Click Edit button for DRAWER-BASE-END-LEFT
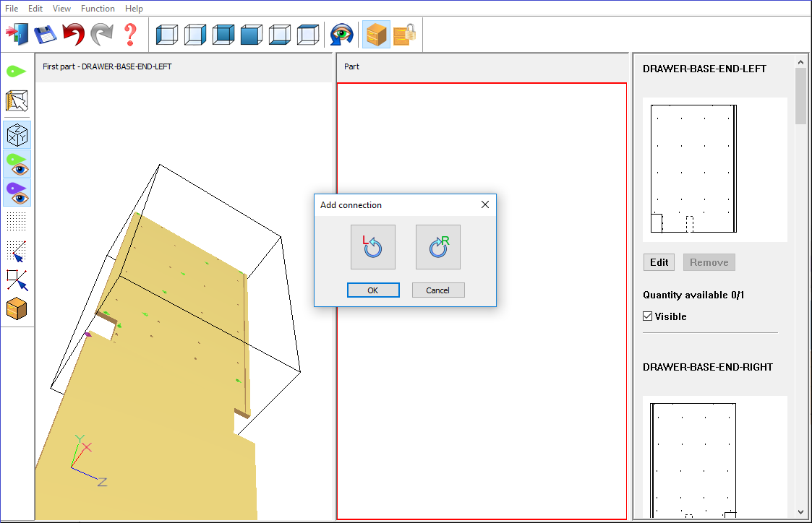Viewport: 812px width, 523px height. 659,262
